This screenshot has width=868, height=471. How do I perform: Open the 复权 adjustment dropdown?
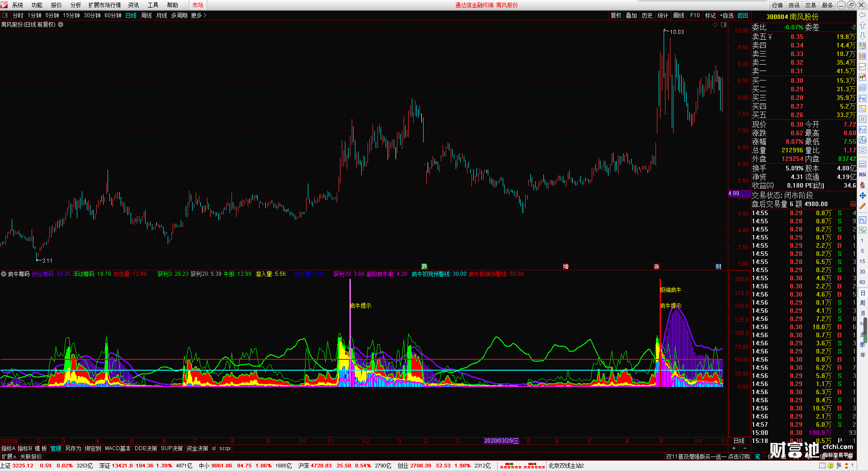[x=616, y=15]
